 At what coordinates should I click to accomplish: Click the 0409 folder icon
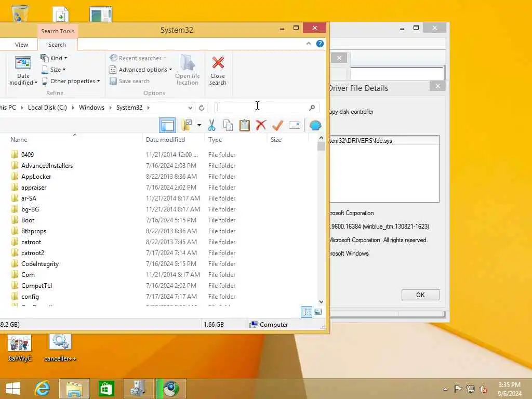click(x=15, y=155)
